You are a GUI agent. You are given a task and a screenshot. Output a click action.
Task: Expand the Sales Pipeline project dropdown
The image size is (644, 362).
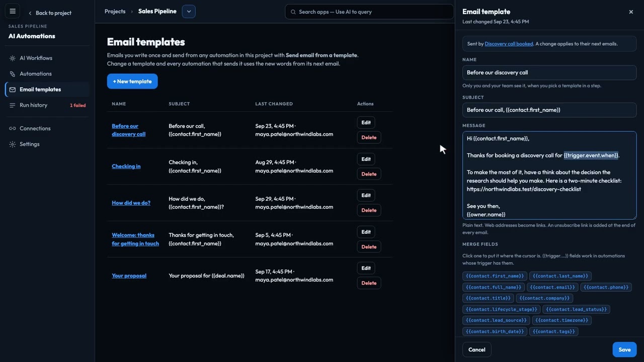click(189, 12)
